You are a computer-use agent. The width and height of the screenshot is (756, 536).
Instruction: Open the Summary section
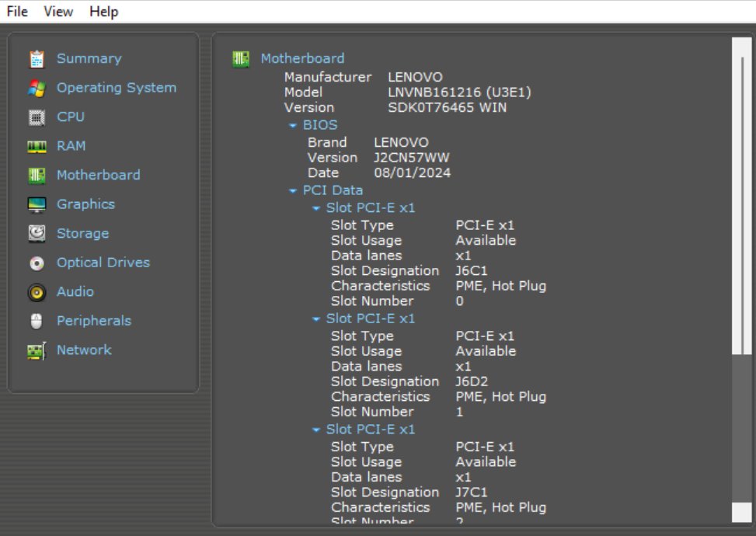[89, 58]
